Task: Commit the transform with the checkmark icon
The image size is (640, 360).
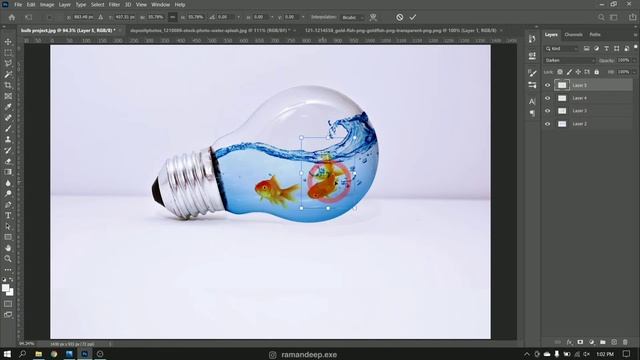Action: (x=413, y=17)
